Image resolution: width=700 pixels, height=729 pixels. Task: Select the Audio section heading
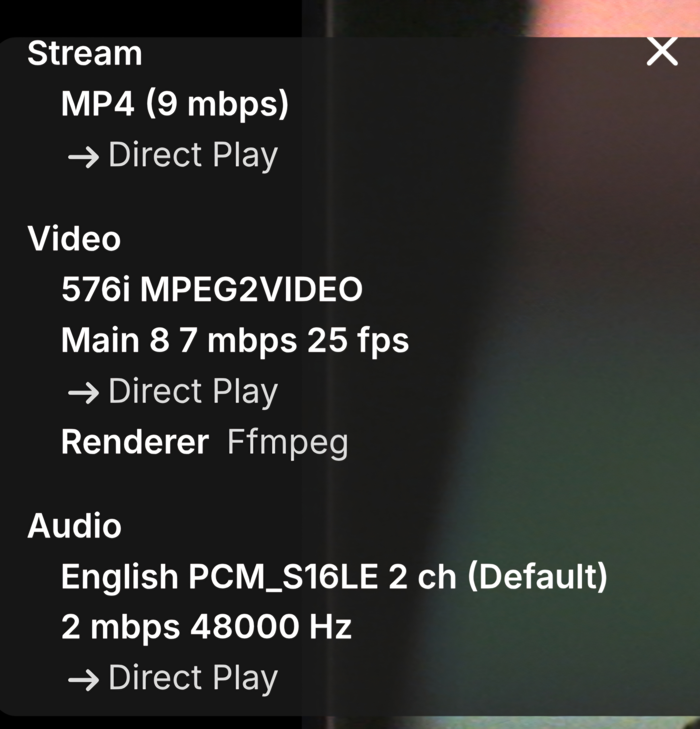[x=75, y=526]
